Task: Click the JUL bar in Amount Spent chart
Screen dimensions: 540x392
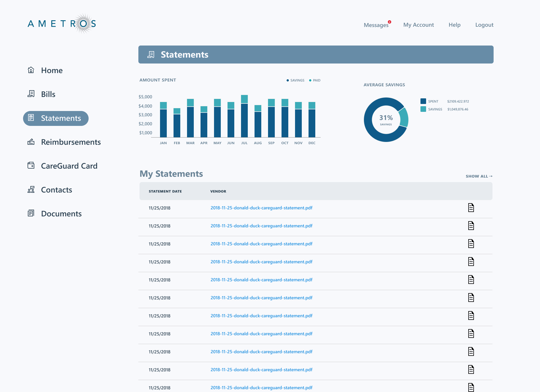Action: [x=244, y=116]
